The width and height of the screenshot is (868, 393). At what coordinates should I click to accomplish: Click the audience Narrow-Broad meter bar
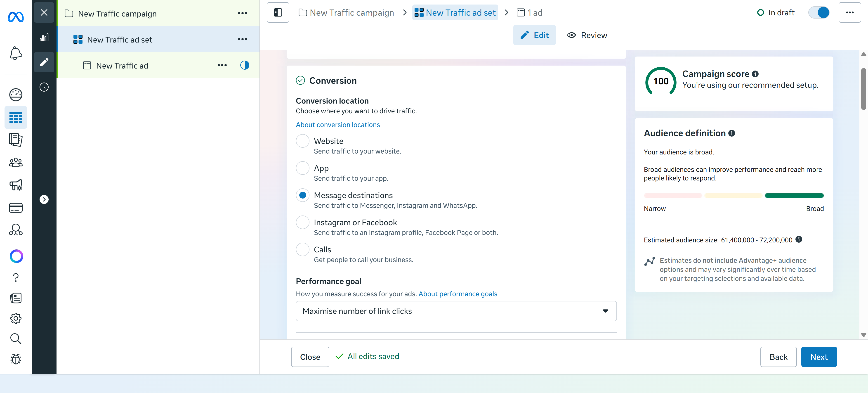tap(734, 196)
